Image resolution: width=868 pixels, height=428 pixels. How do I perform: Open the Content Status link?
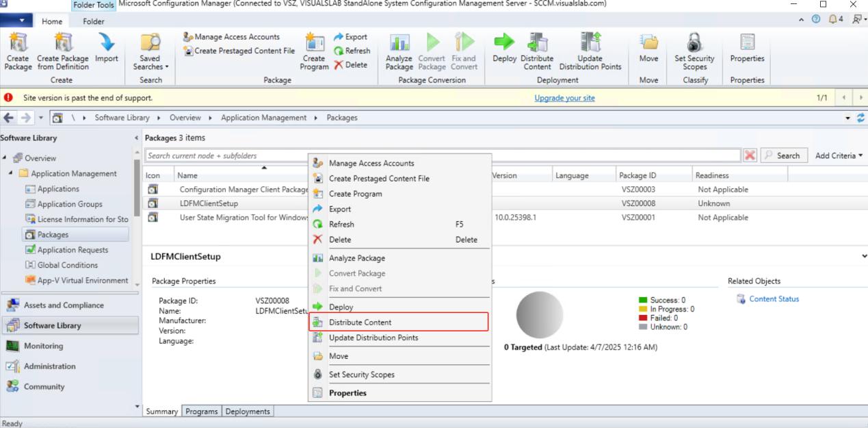pyautogui.click(x=774, y=299)
